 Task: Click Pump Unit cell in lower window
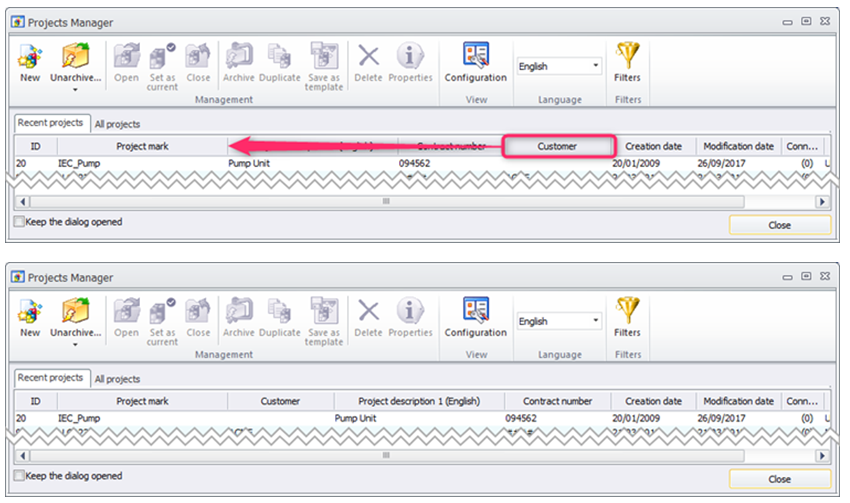click(x=355, y=418)
